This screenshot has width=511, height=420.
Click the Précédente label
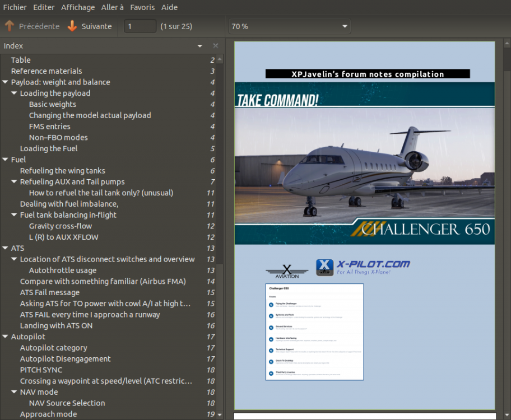(39, 26)
